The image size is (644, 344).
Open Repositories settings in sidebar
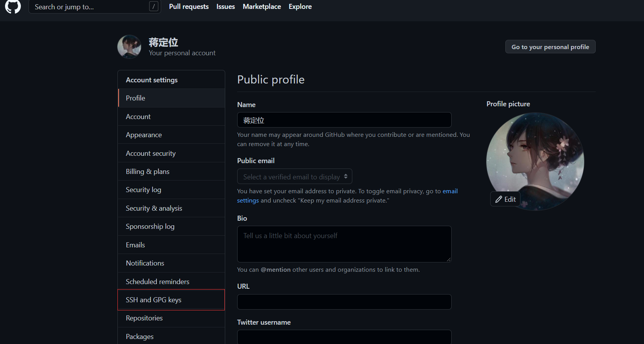[x=171, y=318]
